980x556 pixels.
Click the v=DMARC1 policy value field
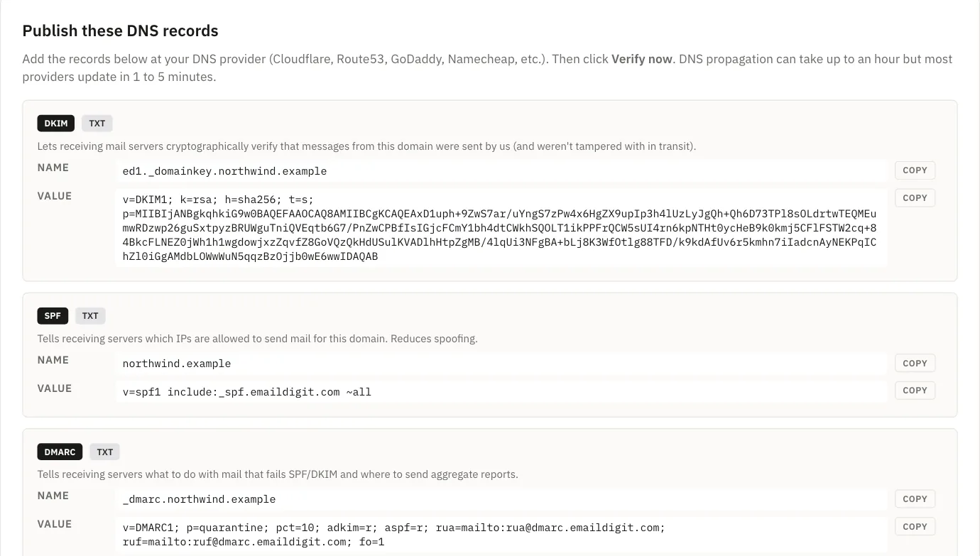(501, 535)
